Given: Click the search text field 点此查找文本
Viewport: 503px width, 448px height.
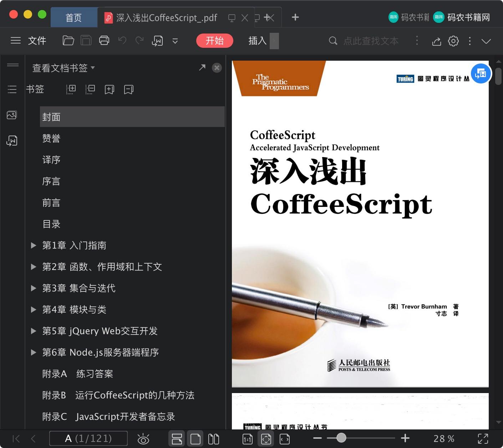Looking at the screenshot, I should (x=371, y=41).
